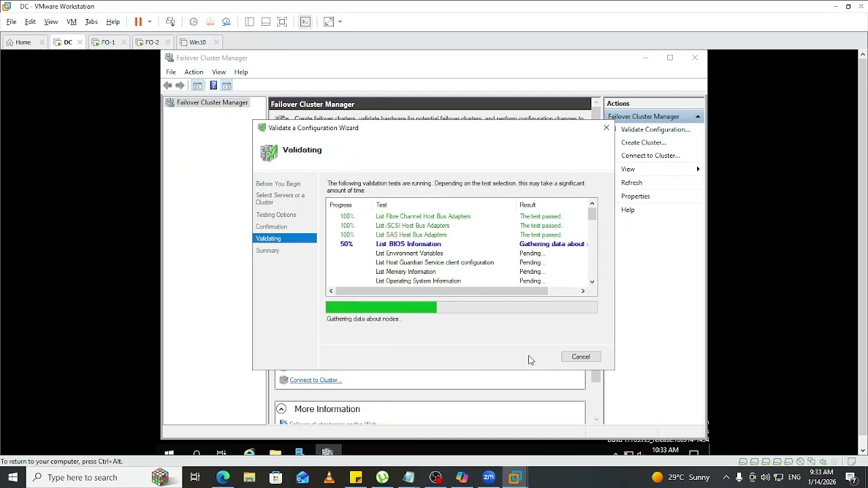Click the 'Test' column header
The image size is (868, 488).
point(382,205)
